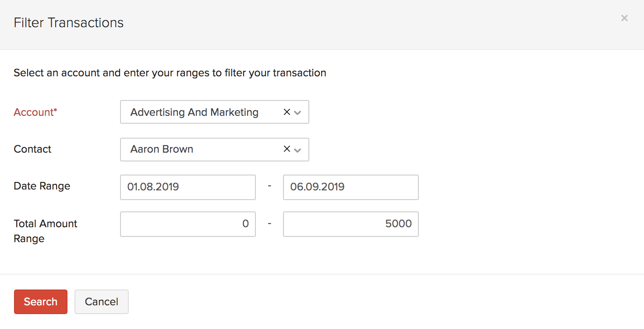644x329 pixels.
Task: Clear the selected Advertising And Marketing account
Action: [286, 112]
